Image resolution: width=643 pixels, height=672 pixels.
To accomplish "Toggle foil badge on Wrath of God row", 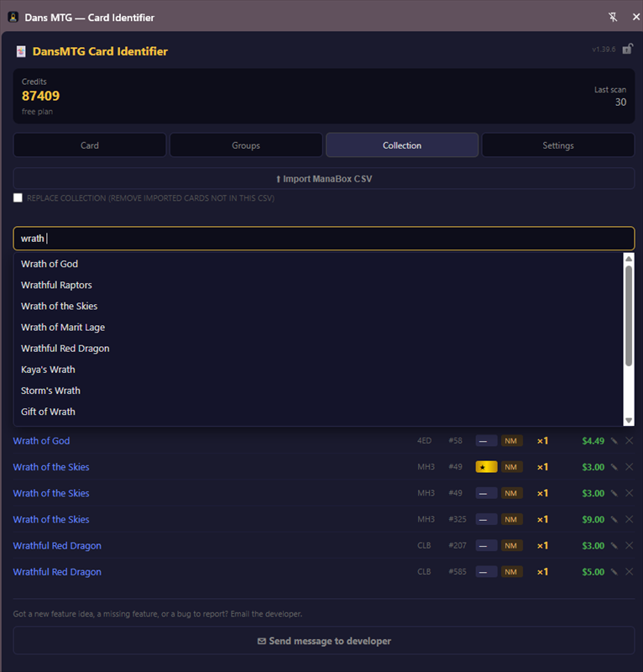I will [x=486, y=440].
